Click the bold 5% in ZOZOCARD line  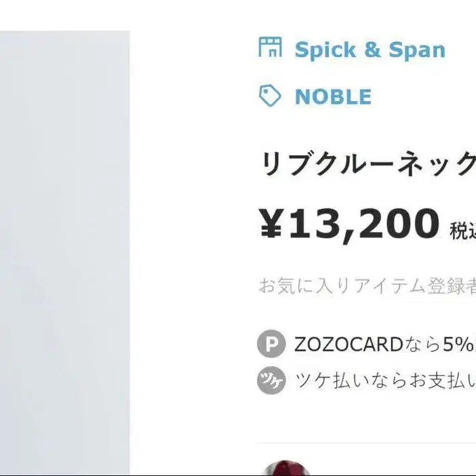pos(459,344)
